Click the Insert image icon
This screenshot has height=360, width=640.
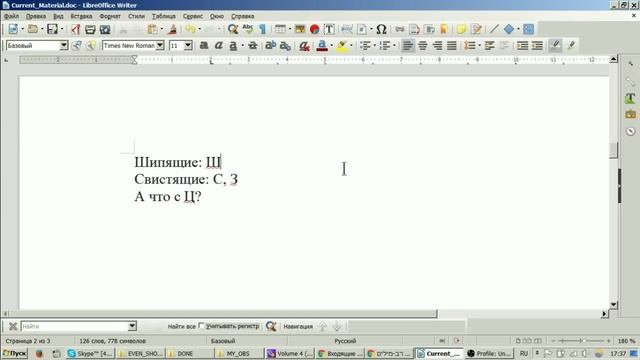(300, 29)
